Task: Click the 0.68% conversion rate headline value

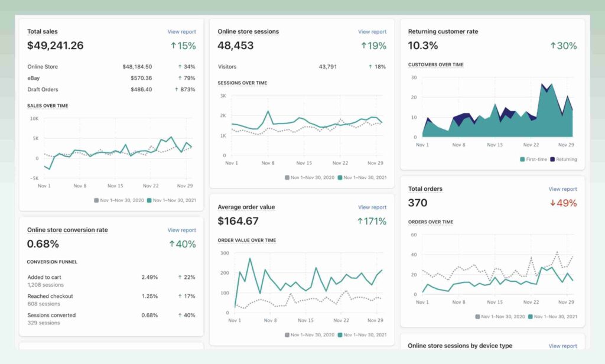Action: 43,244
